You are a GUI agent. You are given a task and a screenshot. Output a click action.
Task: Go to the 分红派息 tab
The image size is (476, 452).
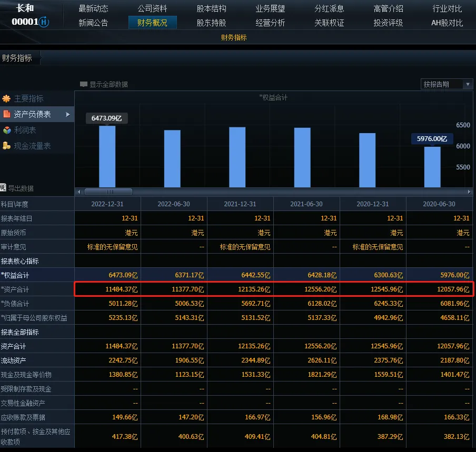click(329, 8)
